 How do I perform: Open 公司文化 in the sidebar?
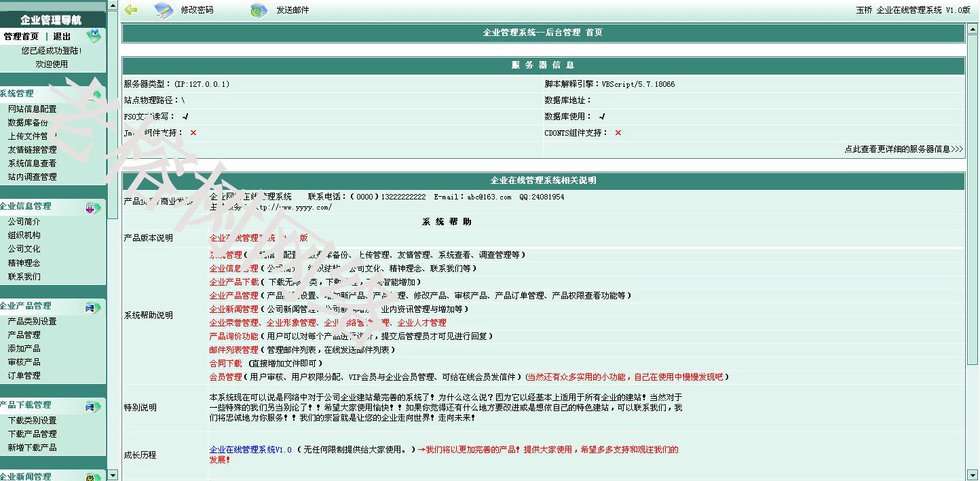[24, 249]
